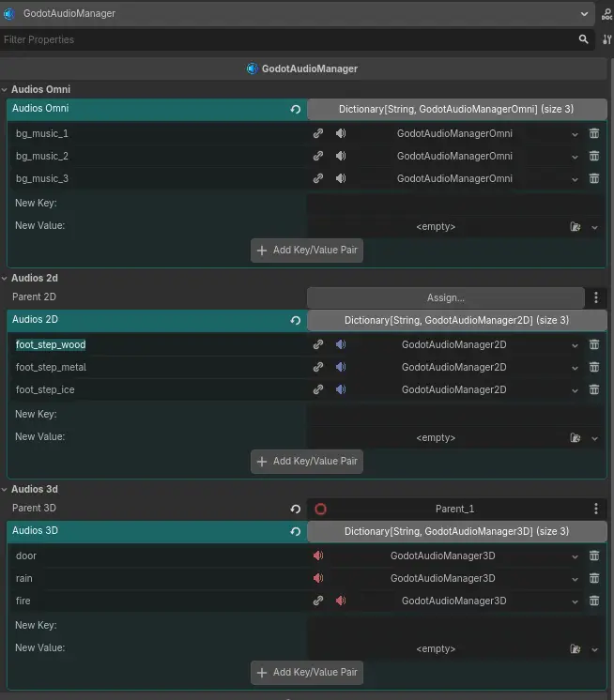Click the speaker icon for foot_step_wood
The width and height of the screenshot is (614, 700).
pos(341,344)
